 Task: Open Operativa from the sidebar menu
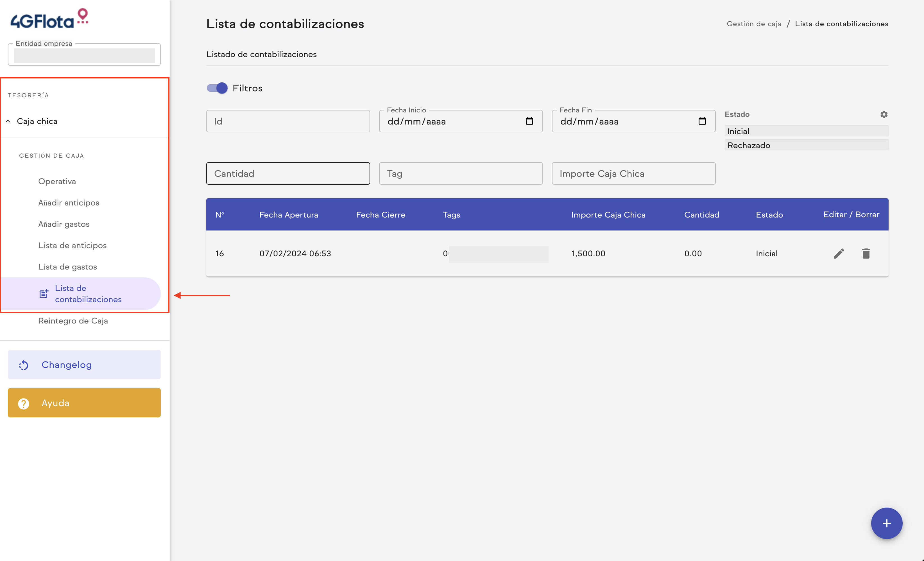coord(57,181)
